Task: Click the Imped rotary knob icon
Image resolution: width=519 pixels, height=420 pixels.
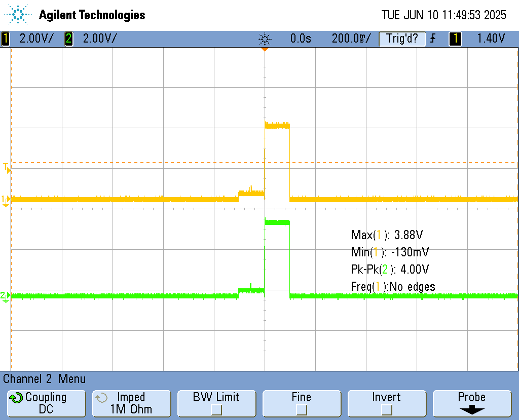Action: point(101,398)
